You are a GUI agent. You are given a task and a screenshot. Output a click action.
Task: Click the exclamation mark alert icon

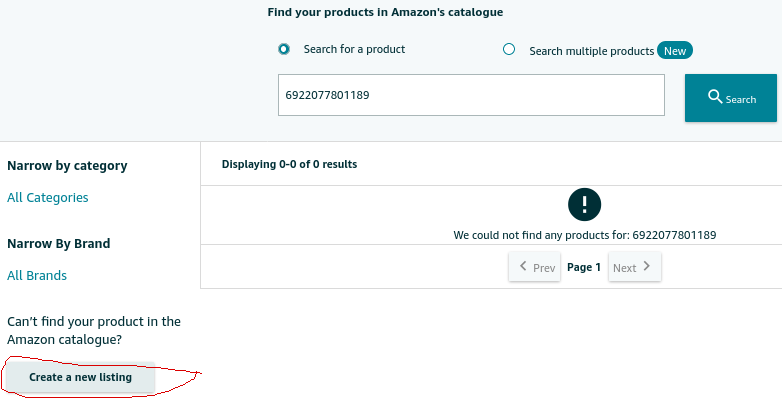[585, 205]
